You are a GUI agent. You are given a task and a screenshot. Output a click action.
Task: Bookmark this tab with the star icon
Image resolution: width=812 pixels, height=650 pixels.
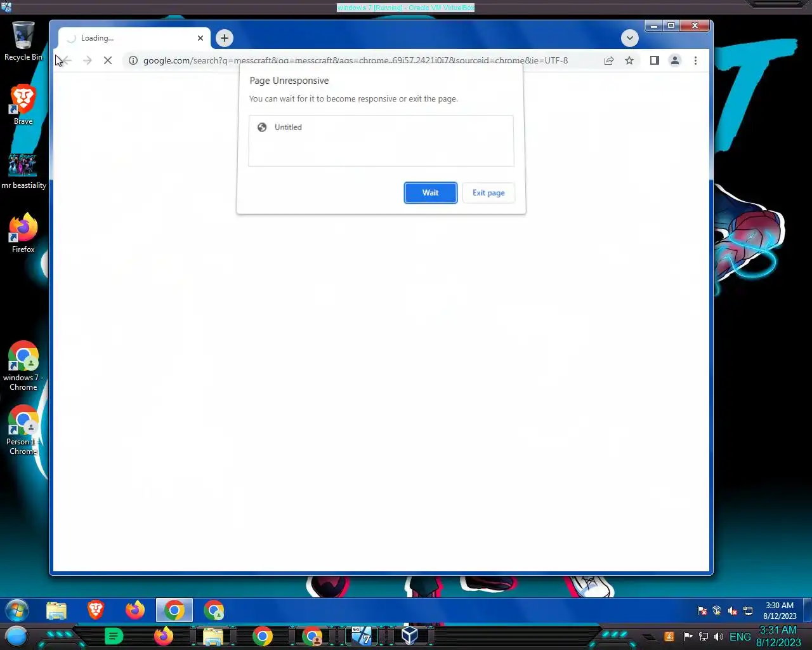coord(629,60)
